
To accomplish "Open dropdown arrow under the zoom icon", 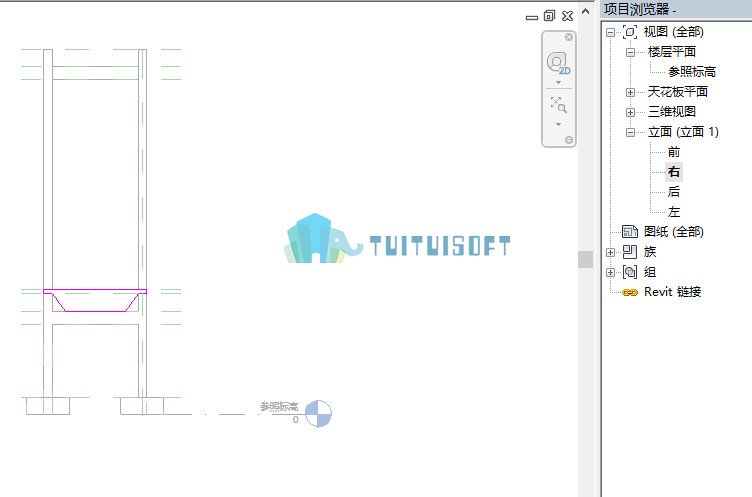I will pyautogui.click(x=558, y=124).
